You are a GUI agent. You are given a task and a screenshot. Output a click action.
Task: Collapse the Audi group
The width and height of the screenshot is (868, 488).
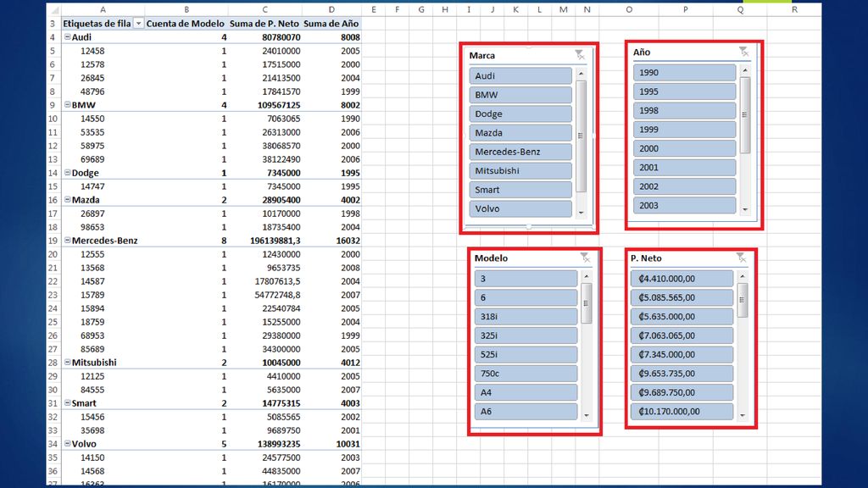(68, 37)
